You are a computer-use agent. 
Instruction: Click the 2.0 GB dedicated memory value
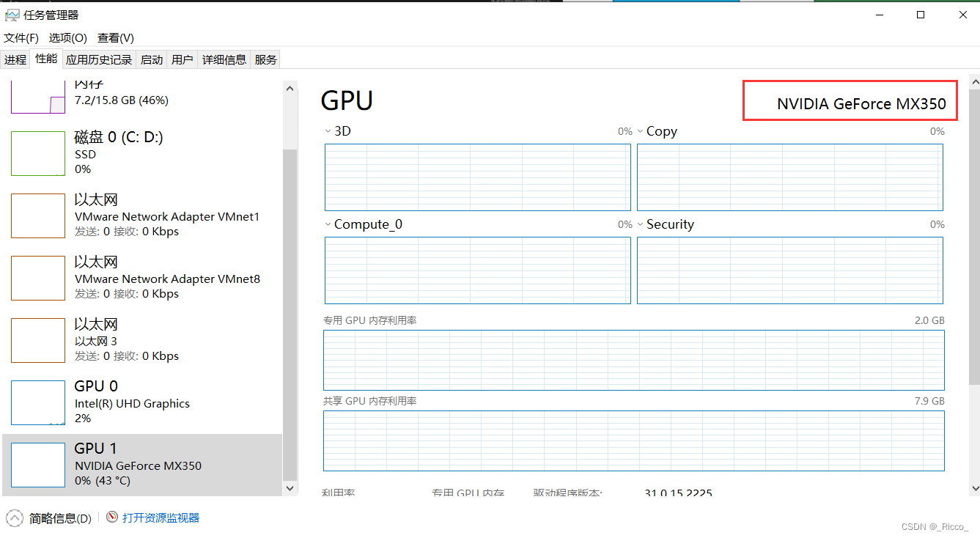click(x=929, y=320)
